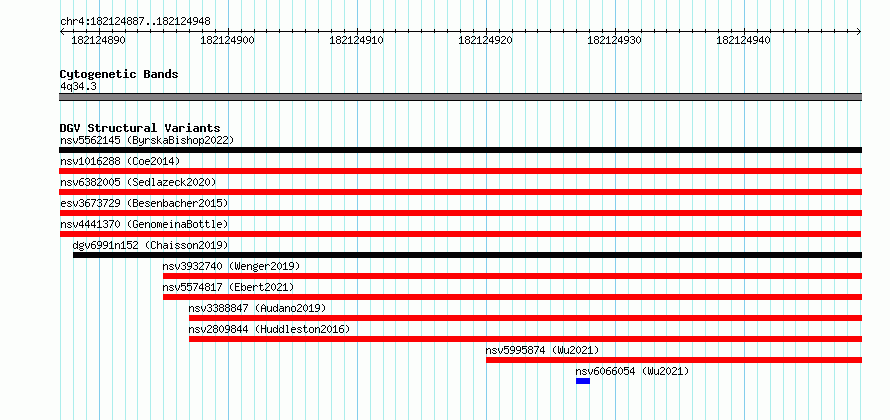Screen dimensions: 890x420
Task: Click the DGV Structural Variants track title
Action: tap(140, 128)
